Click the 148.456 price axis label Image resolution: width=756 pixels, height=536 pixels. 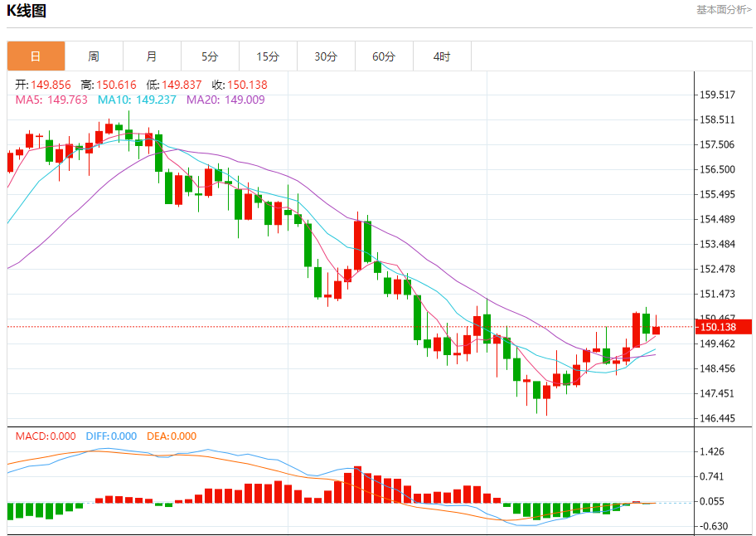[717, 368]
